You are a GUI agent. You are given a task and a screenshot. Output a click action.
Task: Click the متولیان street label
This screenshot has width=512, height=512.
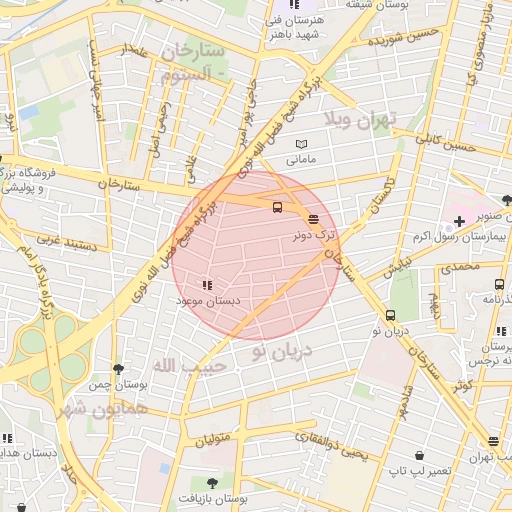point(213,439)
